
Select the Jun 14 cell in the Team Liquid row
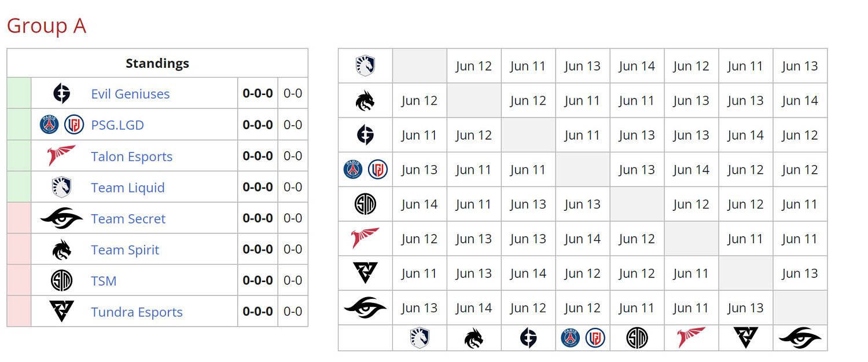pos(637,66)
